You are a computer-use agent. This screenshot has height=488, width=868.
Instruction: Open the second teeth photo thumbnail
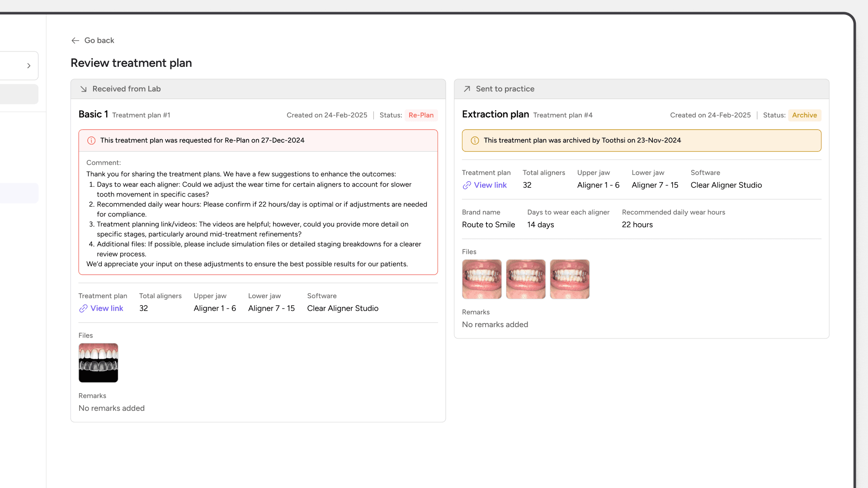(x=525, y=279)
